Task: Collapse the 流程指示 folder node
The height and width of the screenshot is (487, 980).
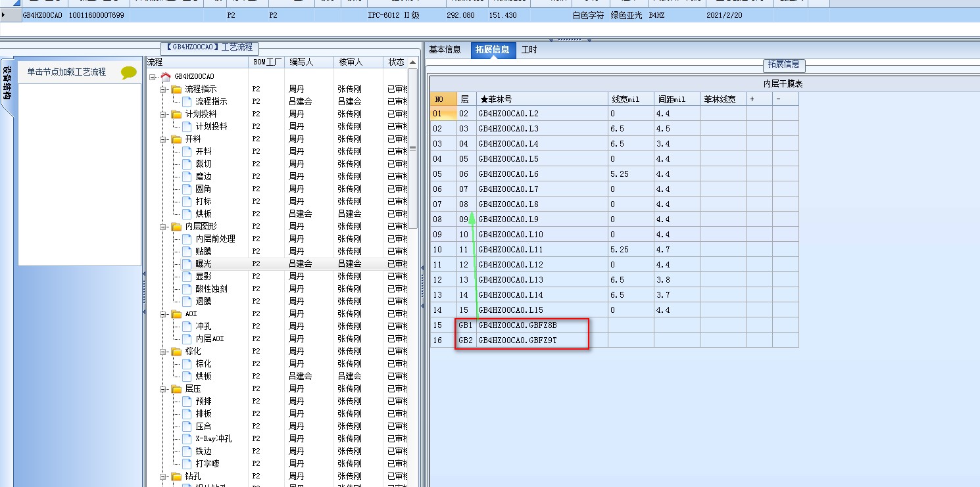Action: pos(163,89)
